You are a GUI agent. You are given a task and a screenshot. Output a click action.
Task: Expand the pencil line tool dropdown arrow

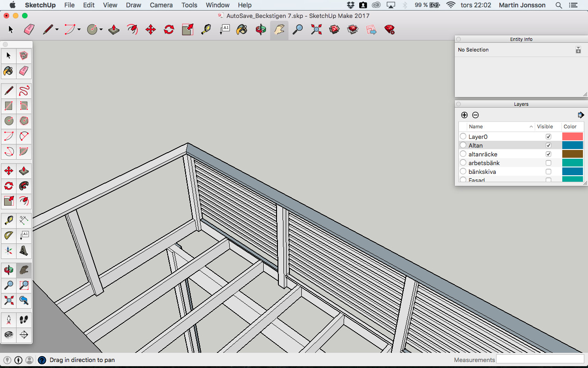[x=57, y=30]
